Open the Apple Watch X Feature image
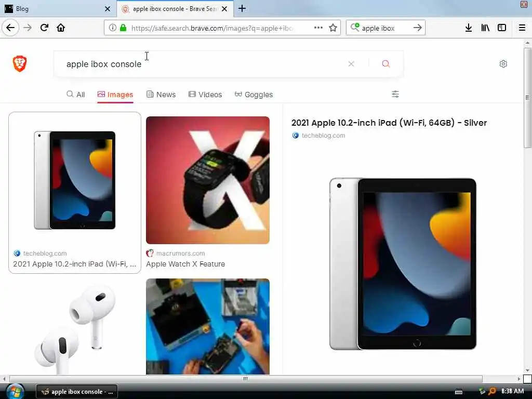Image resolution: width=532 pixels, height=399 pixels. [x=208, y=180]
